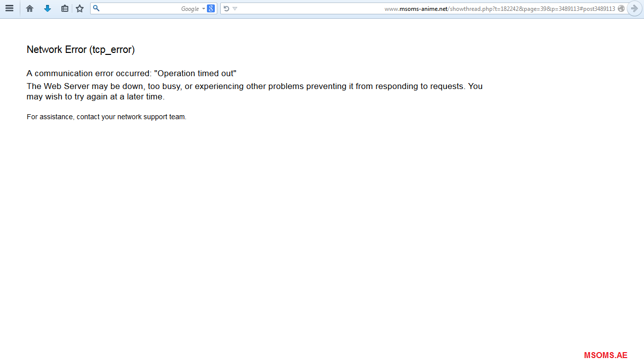644x363 pixels.
Task: Open the hamburger menu
Action: pyautogui.click(x=9, y=8)
